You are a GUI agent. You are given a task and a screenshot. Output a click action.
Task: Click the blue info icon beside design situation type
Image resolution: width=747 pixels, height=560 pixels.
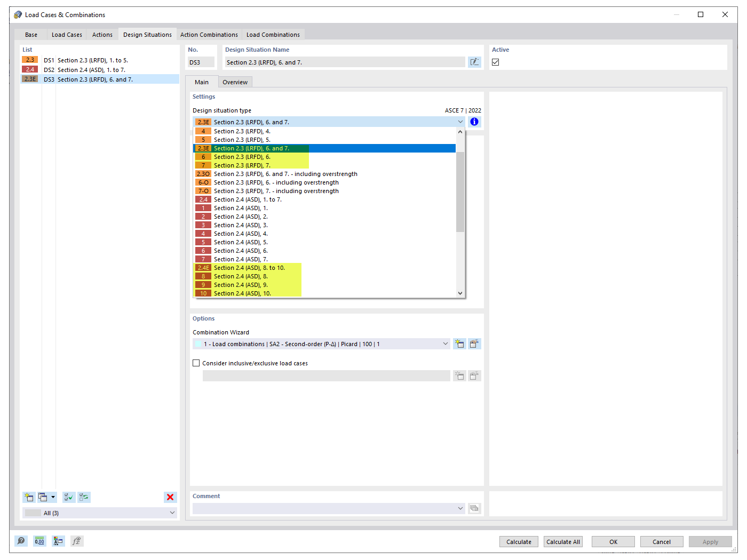(x=474, y=122)
